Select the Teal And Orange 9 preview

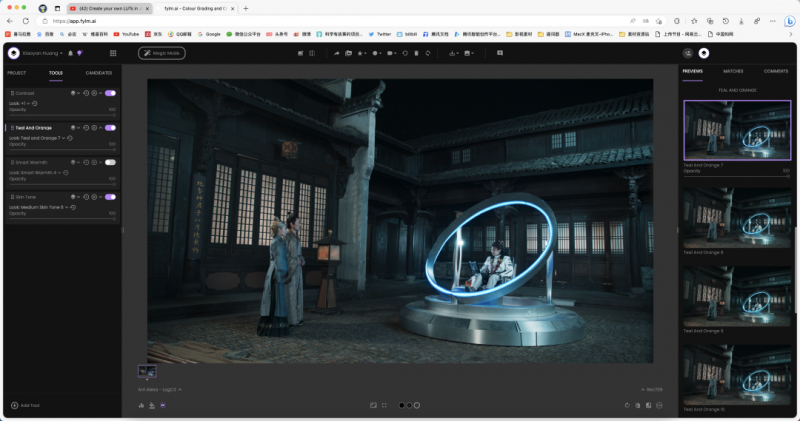tap(737, 296)
